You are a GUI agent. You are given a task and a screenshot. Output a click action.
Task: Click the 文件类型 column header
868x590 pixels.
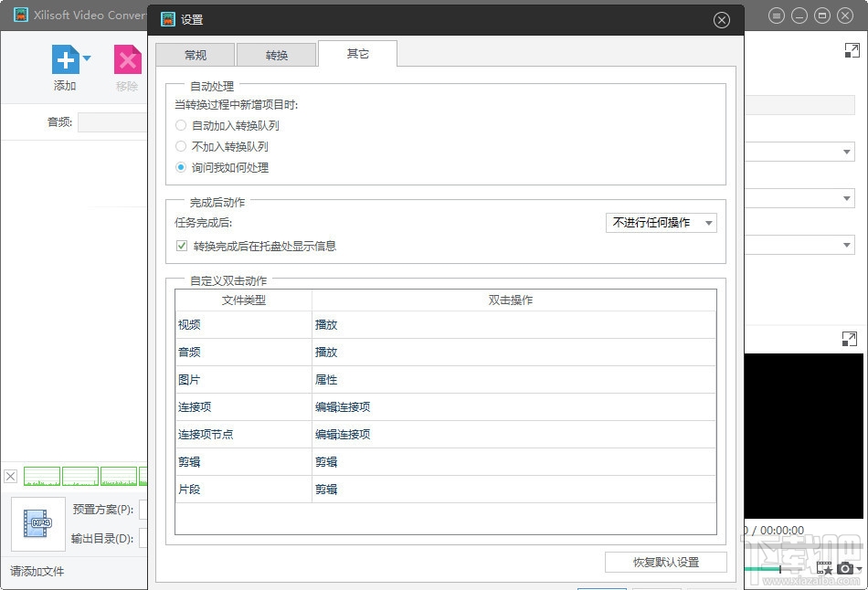[x=244, y=300]
